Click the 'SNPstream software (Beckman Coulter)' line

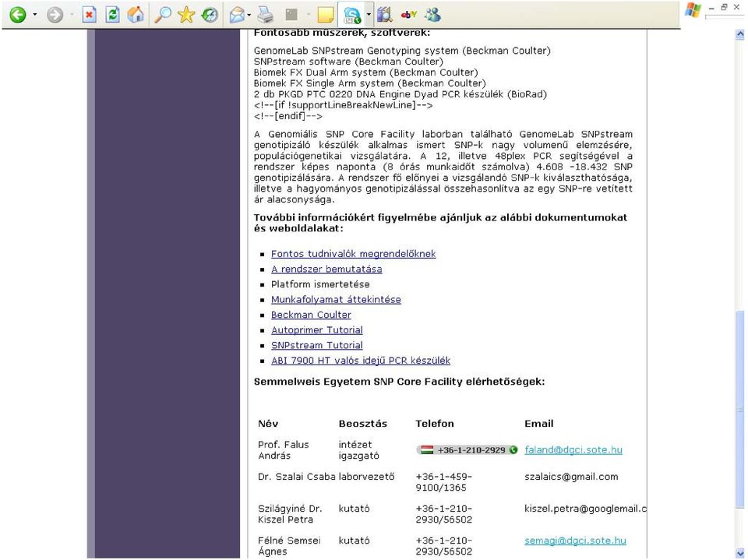coord(349,62)
